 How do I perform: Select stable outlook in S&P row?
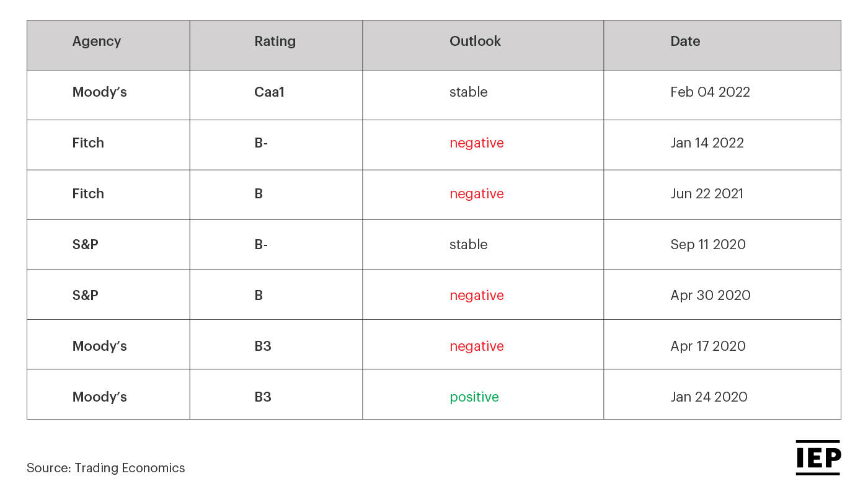point(469,245)
